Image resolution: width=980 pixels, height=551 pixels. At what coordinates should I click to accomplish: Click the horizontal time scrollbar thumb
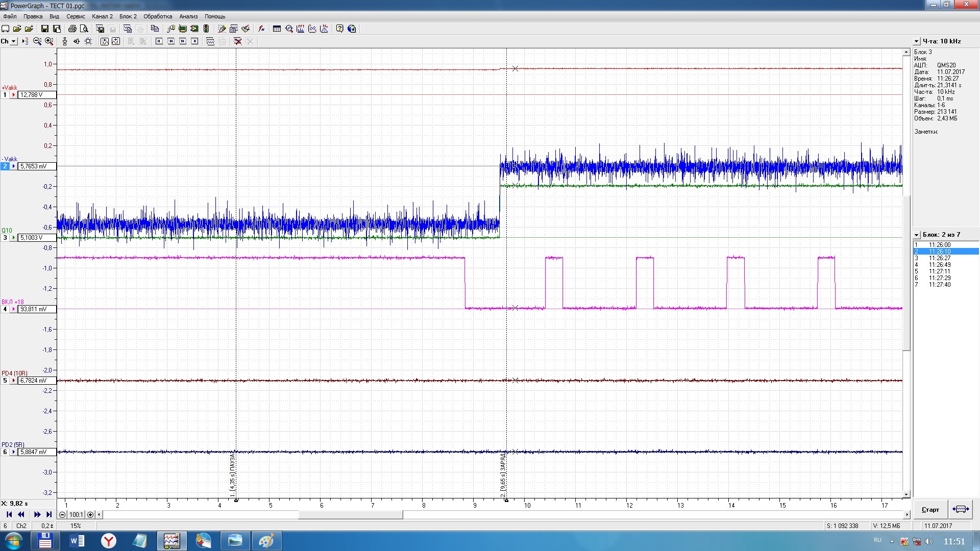350,515
